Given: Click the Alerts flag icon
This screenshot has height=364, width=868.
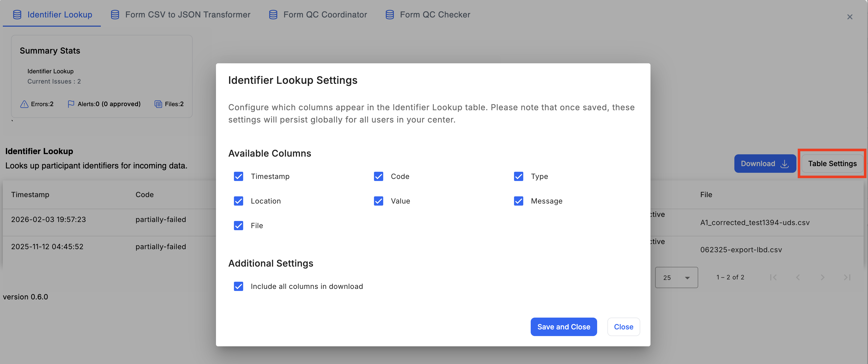Looking at the screenshot, I should click(x=71, y=104).
